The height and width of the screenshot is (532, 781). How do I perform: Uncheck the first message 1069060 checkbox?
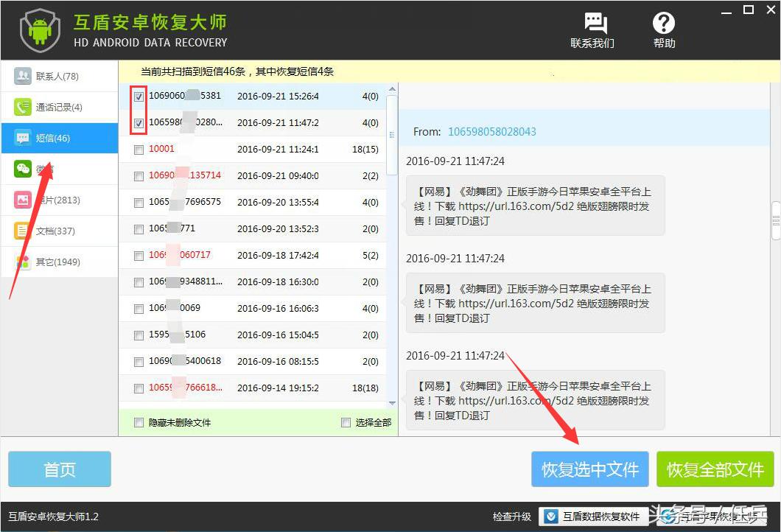coord(138,97)
